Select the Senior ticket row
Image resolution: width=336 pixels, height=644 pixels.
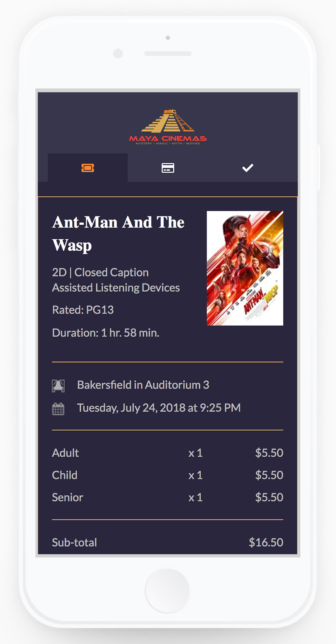point(67,497)
